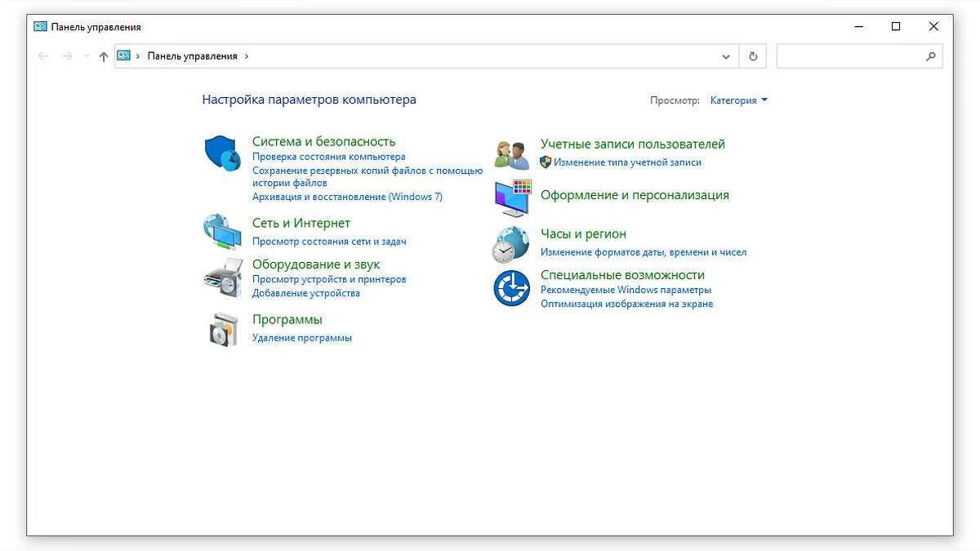Open the Ease of Access blue icon
Image resolution: width=980 pixels, height=551 pixels.
click(x=512, y=288)
